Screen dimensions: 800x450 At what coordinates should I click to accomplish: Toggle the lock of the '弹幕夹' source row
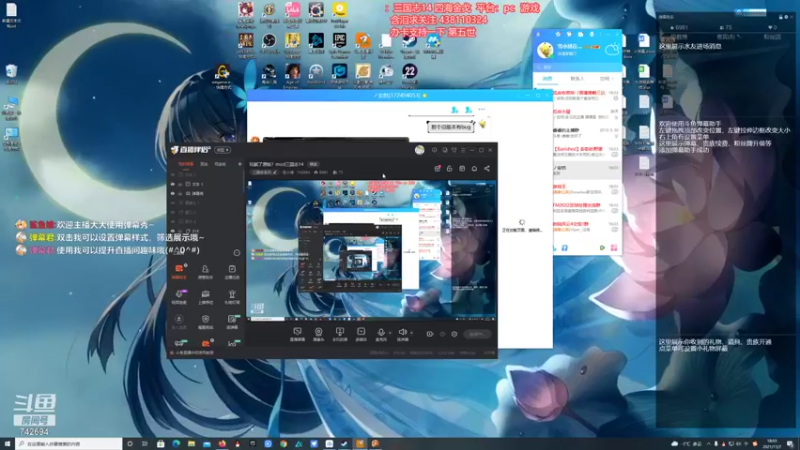180,193
